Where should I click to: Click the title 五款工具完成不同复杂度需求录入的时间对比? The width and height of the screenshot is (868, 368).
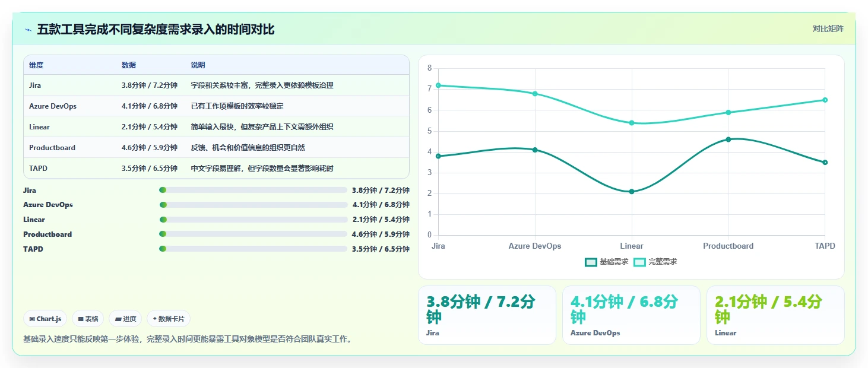tap(156, 30)
